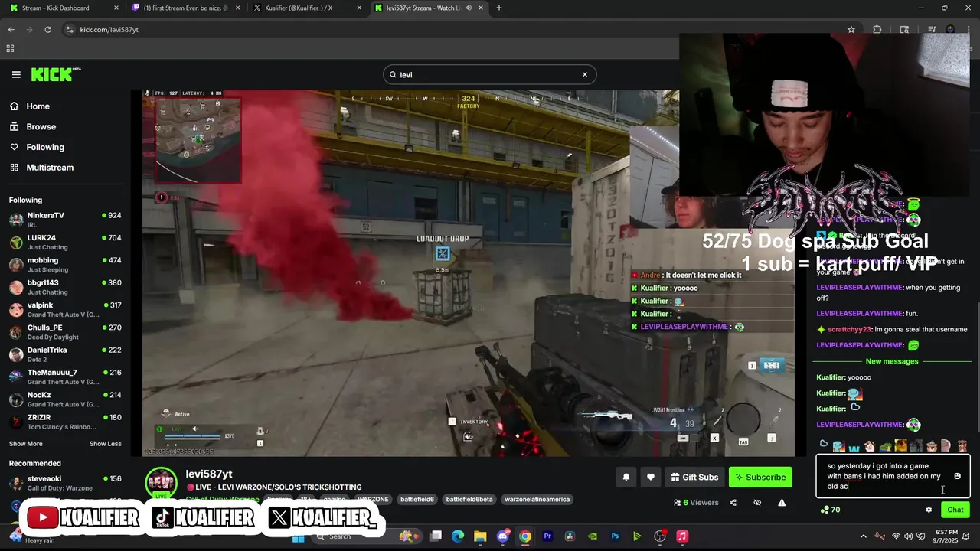Jump to New messages in chat
The width and height of the screenshot is (980, 551).
pos(892,361)
